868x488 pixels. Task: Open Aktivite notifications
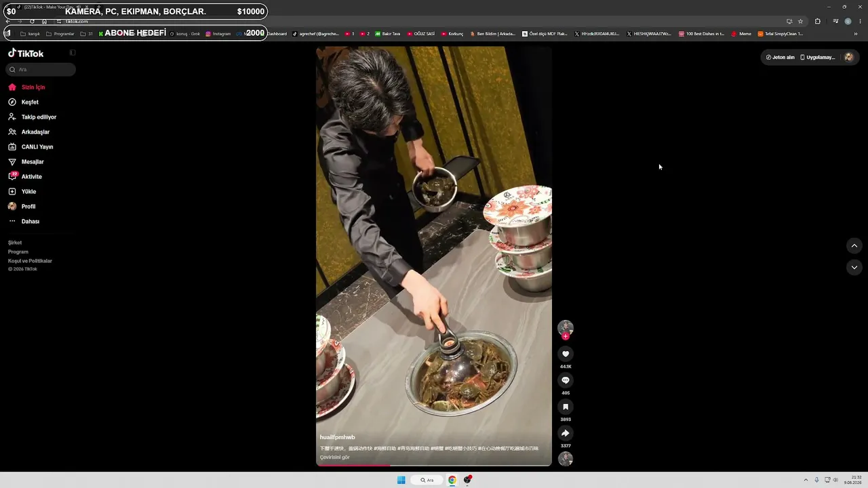point(25,177)
